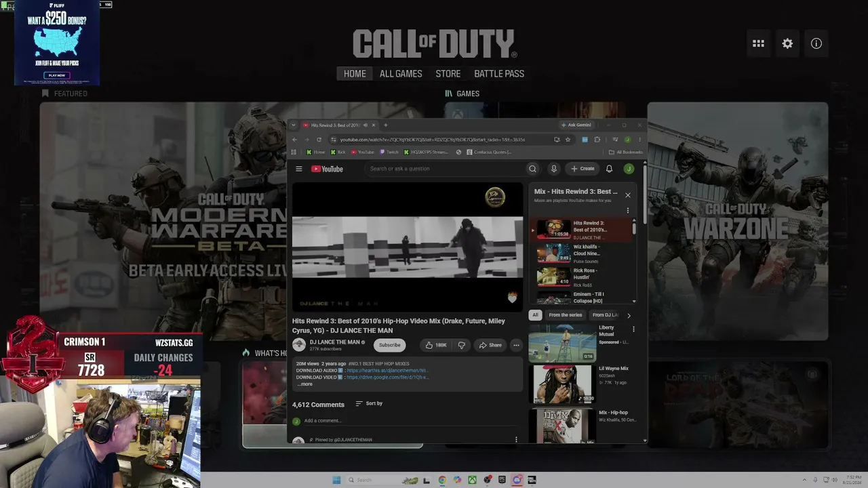Open Chrome tab search dropdown arrow
868x488 pixels.
(294, 125)
